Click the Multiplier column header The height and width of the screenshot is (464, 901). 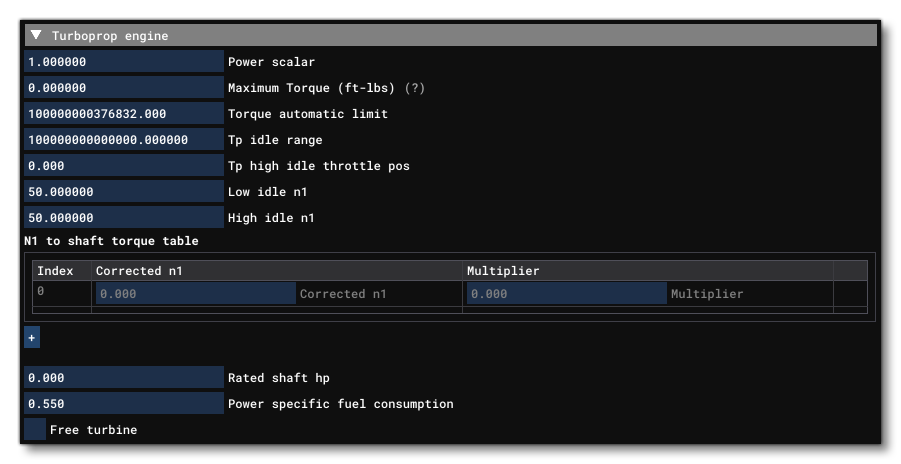[x=504, y=271]
